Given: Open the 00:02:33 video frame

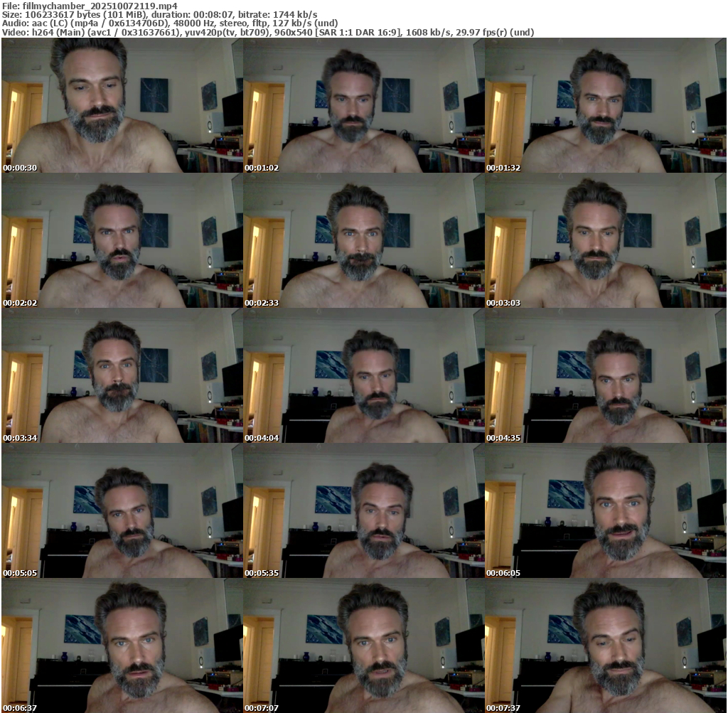Looking at the screenshot, I should coord(364,240).
